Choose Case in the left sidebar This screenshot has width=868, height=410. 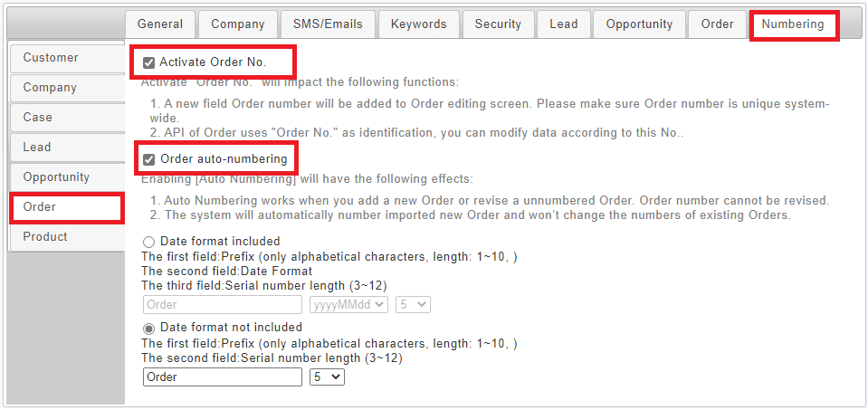66,118
